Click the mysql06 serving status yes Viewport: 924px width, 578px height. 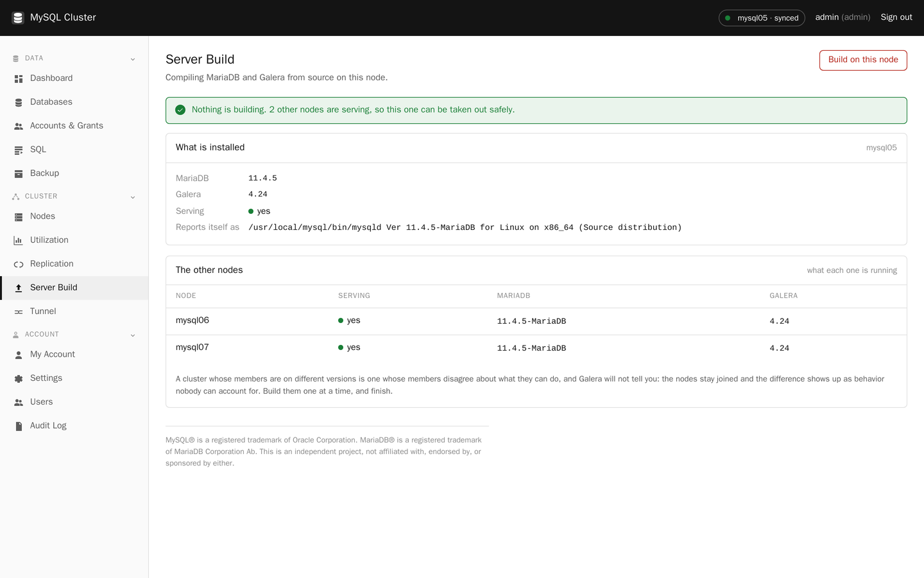tap(349, 320)
